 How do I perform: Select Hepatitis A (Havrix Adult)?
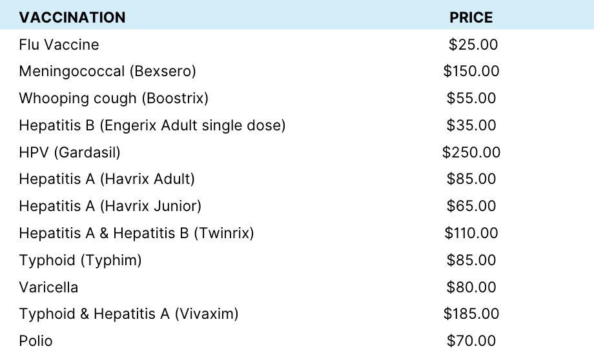click(x=107, y=179)
